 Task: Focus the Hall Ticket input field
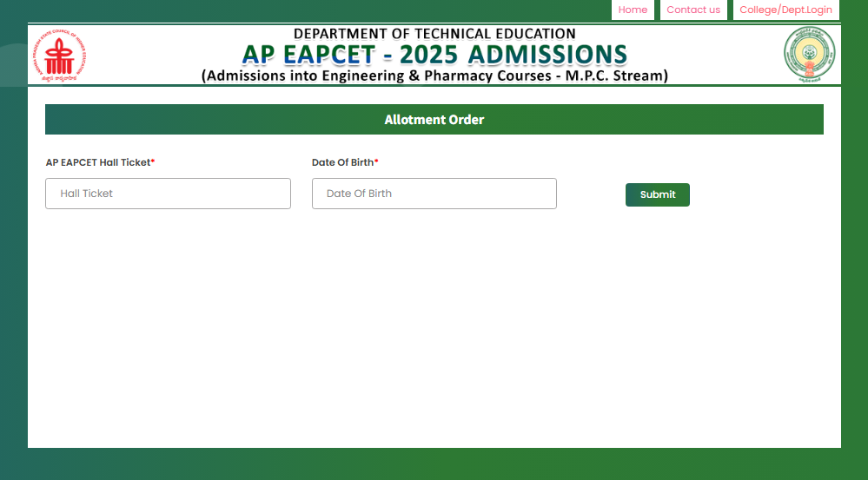click(168, 194)
